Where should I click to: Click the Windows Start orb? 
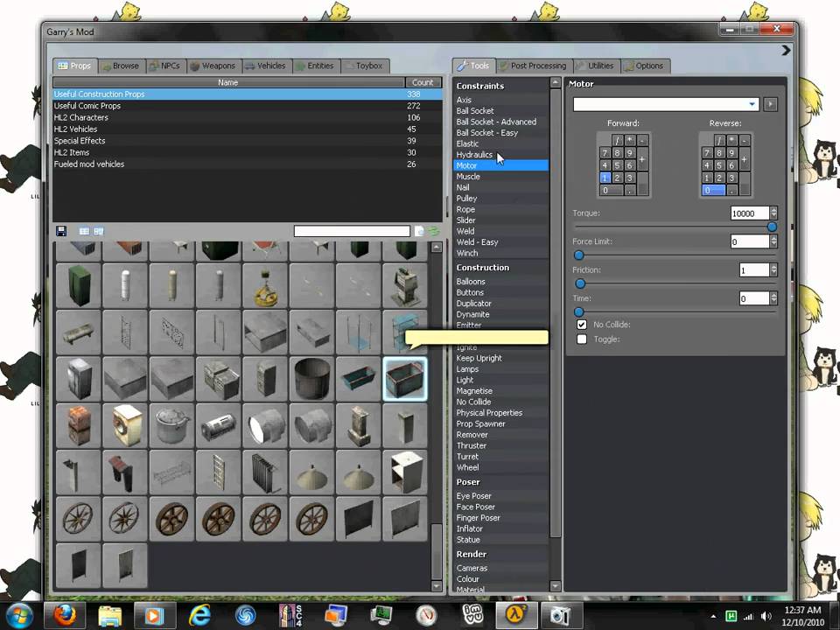coord(20,615)
